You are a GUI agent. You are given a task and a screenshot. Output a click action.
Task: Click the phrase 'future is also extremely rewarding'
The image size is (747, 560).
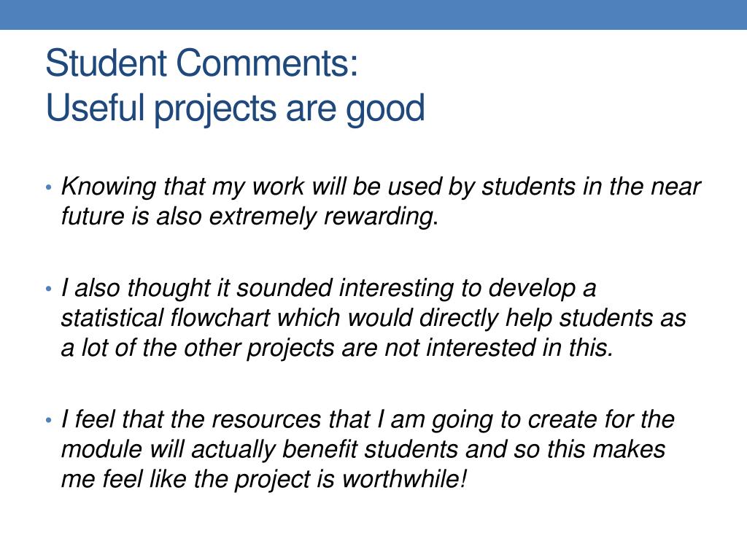(x=247, y=216)
